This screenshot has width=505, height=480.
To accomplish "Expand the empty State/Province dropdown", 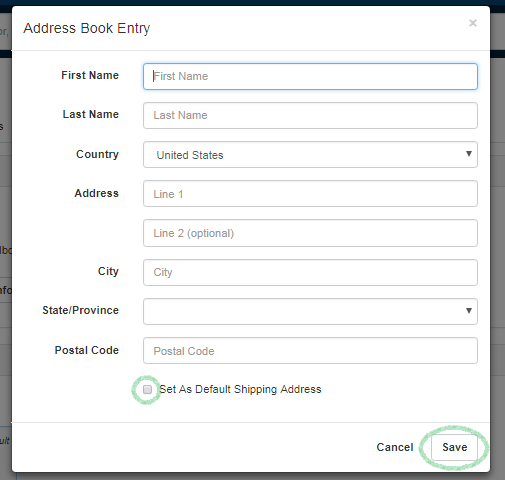I will coord(310,311).
